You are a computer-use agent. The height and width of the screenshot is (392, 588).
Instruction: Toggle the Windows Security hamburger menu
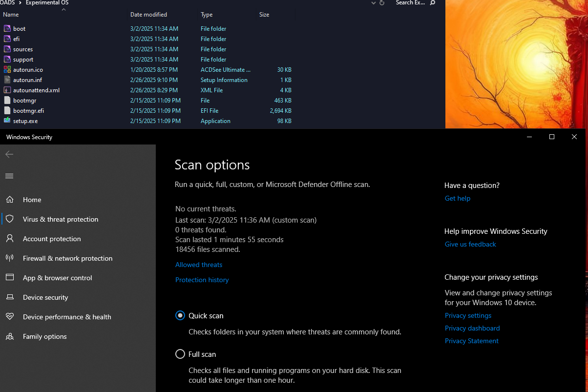point(9,176)
